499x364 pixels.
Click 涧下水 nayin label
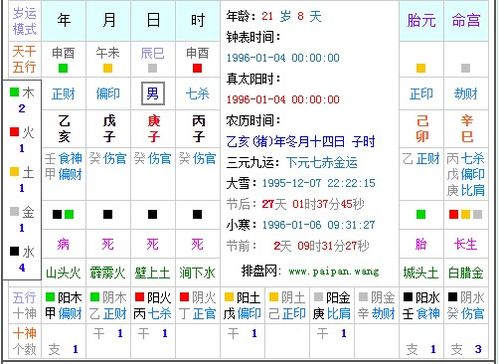[x=197, y=273]
